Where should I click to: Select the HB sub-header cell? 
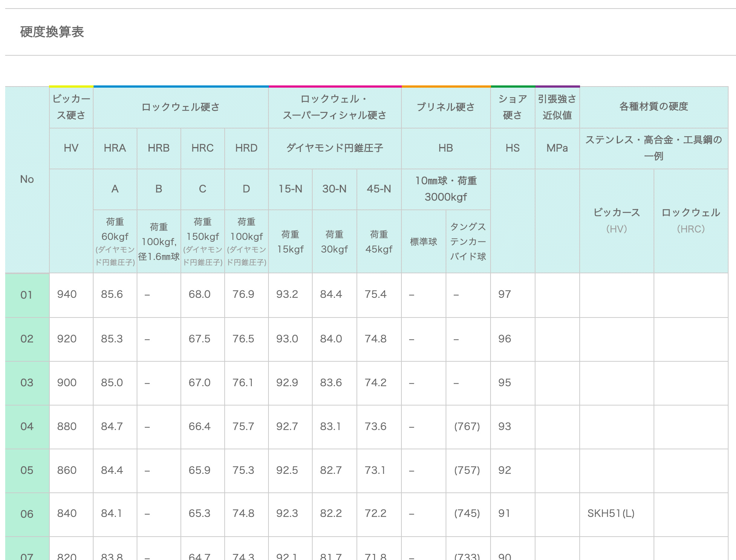(446, 148)
